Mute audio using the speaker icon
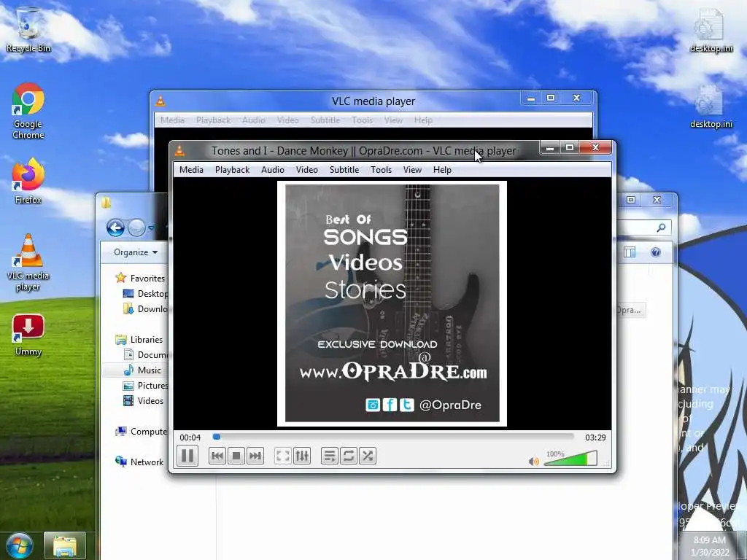 (533, 461)
